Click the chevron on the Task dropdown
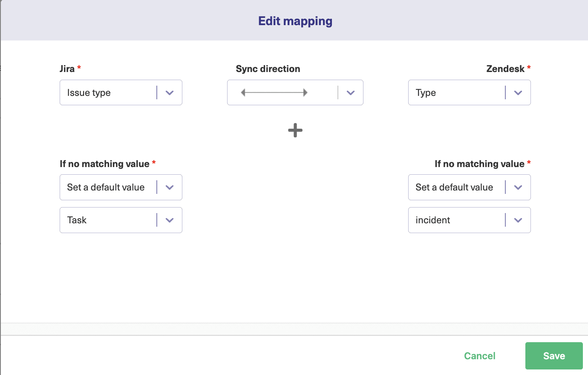 tap(170, 220)
